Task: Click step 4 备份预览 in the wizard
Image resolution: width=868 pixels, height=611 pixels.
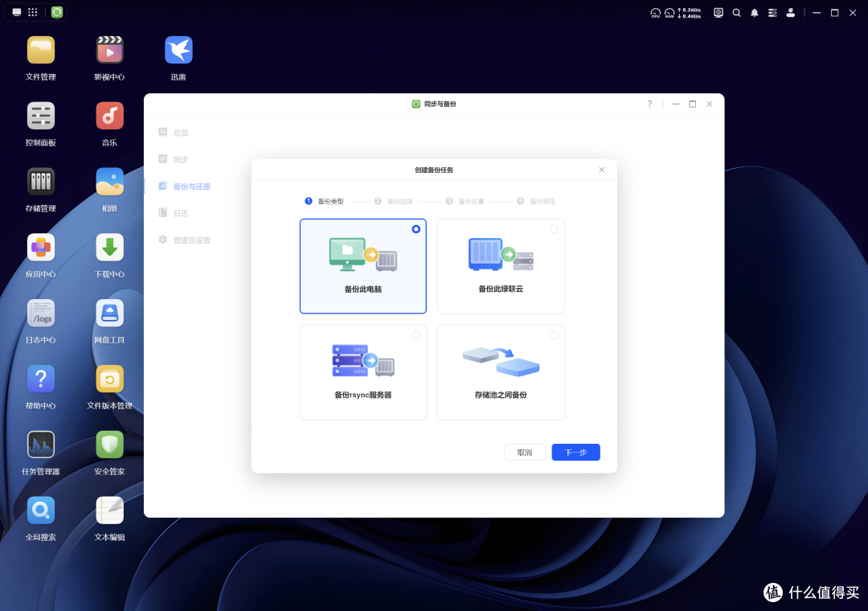Action: [x=536, y=201]
